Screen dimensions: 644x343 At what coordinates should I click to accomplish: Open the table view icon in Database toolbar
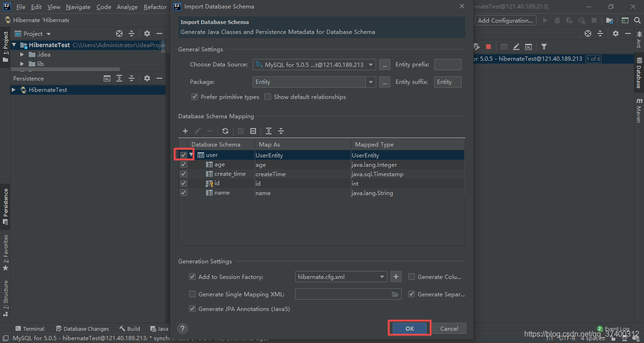[x=504, y=47]
